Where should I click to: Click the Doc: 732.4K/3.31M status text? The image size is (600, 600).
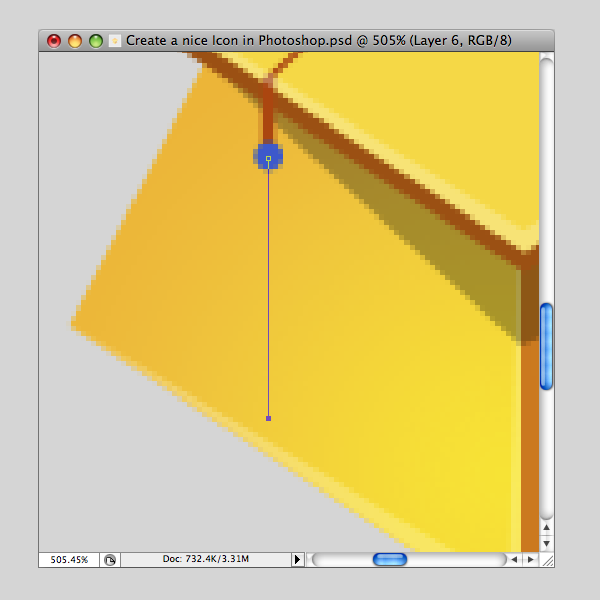[206, 559]
